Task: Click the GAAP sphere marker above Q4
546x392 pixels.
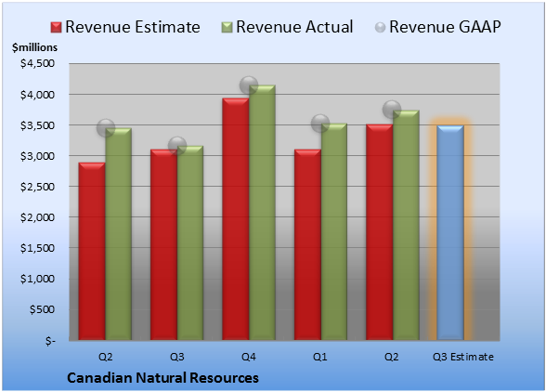Action: pyautogui.click(x=249, y=85)
